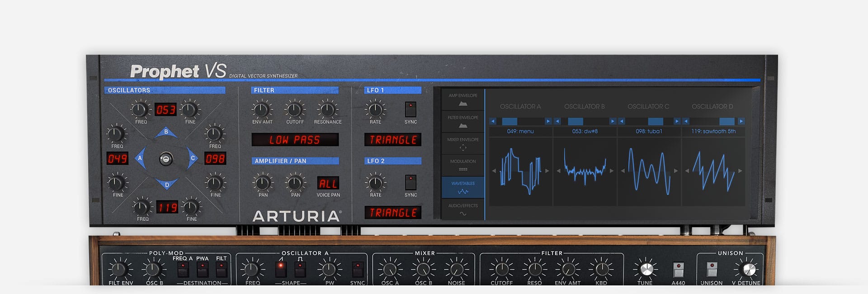Click the LFO 1 RATE knob
This screenshot has height=294, width=868.
(375, 110)
